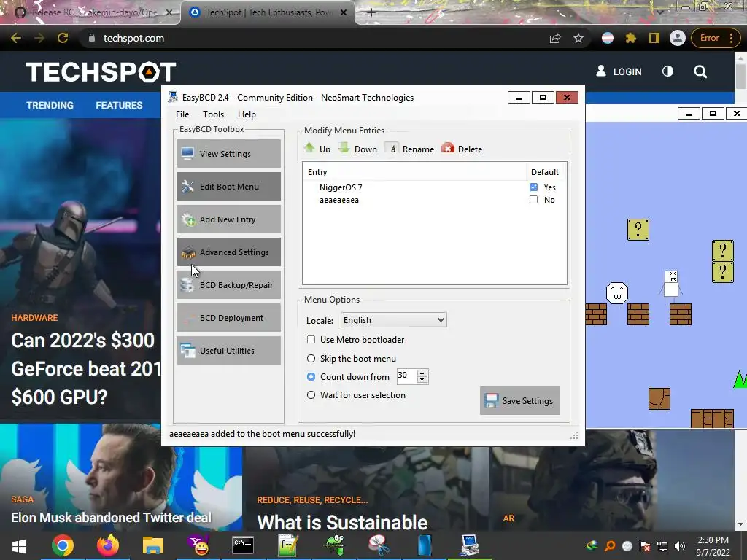This screenshot has width=747, height=560.
Task: Click the volume speaker tray icon
Action: click(x=680, y=546)
